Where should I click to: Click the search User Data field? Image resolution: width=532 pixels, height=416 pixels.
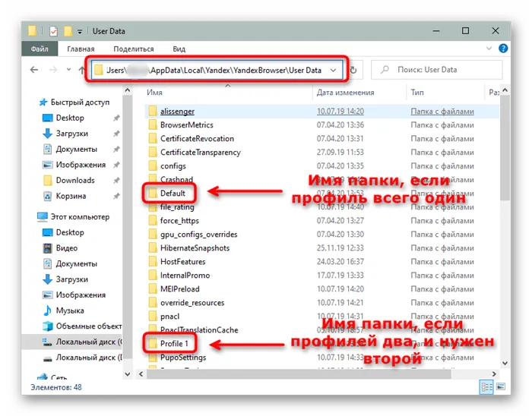(437, 70)
